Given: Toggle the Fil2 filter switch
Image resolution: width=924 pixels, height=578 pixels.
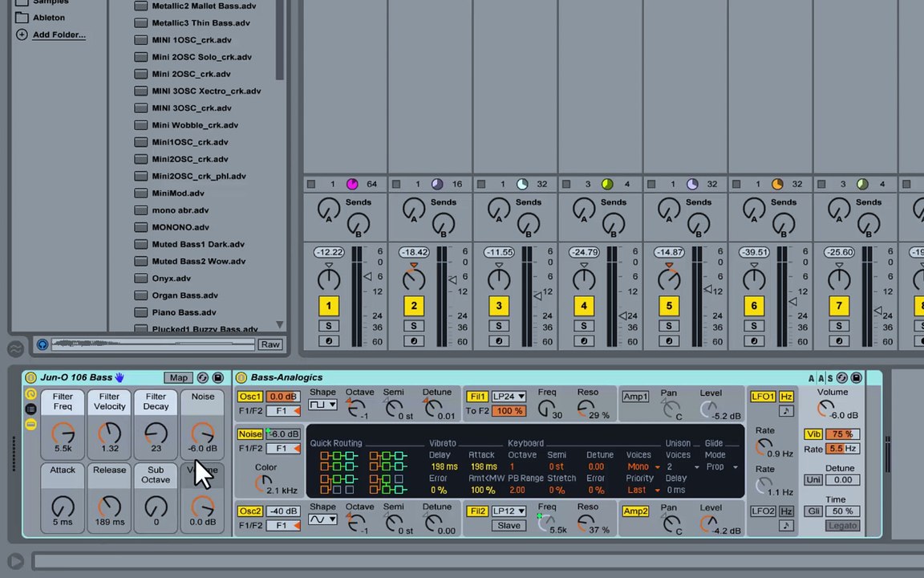Looking at the screenshot, I should [x=477, y=511].
